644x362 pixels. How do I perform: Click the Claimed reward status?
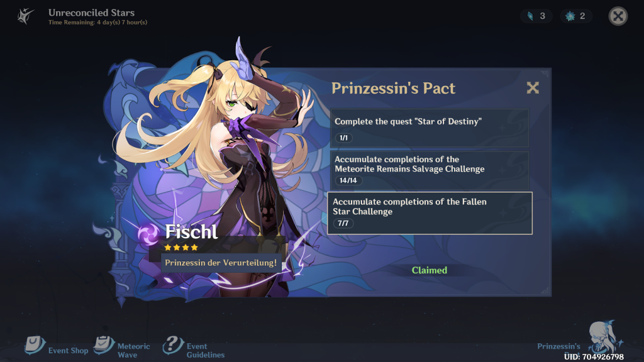click(429, 270)
